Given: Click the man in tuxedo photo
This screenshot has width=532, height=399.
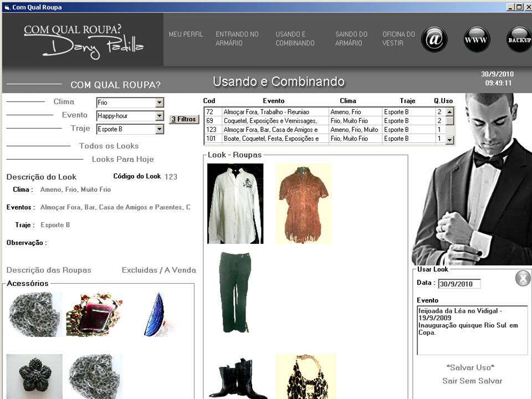Looking at the screenshot, I should pyautogui.click(x=472, y=179).
